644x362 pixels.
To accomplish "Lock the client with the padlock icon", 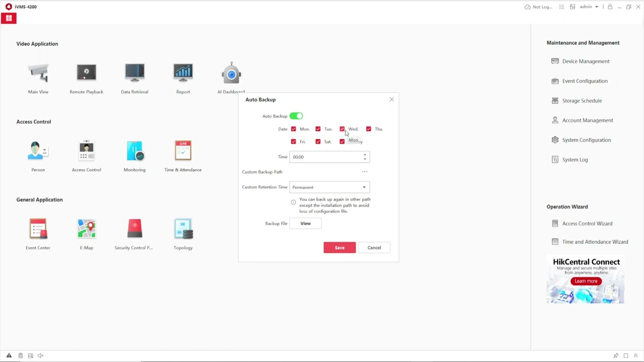I will 610,7.
